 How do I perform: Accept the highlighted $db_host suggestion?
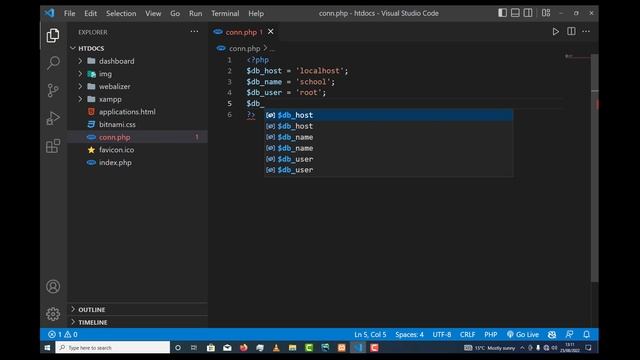[389, 115]
